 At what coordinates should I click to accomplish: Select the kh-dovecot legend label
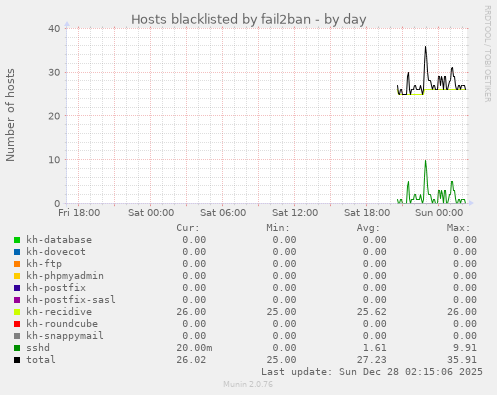tap(56, 252)
